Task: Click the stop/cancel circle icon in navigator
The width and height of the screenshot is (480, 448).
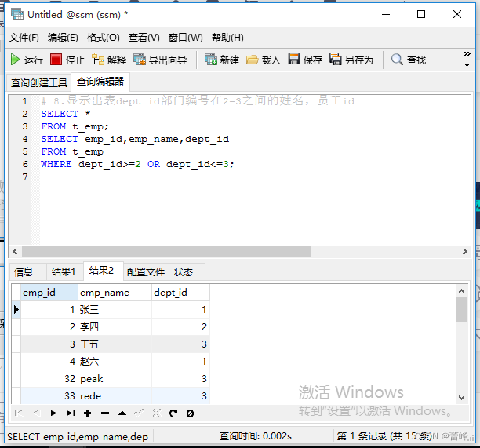Action: click(190, 413)
